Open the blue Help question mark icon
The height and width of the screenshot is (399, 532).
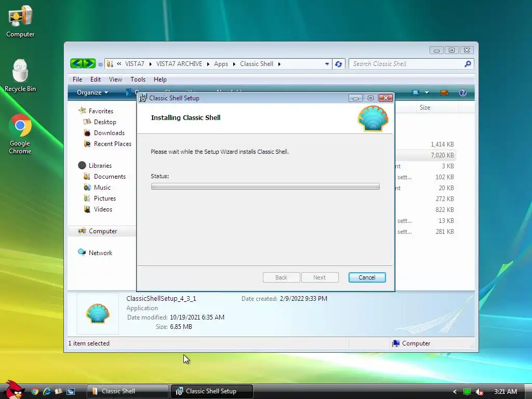tap(462, 92)
